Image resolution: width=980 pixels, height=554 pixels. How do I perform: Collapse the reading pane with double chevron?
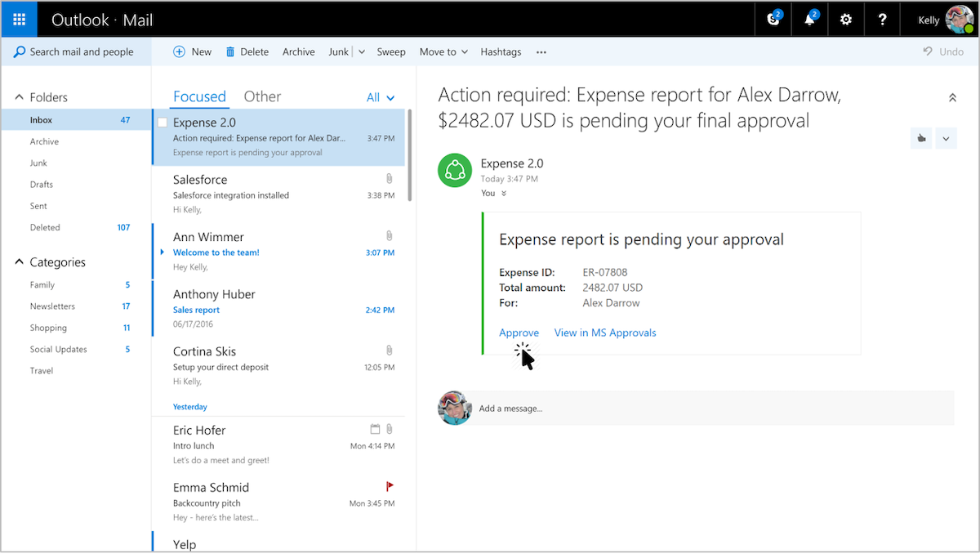951,96
